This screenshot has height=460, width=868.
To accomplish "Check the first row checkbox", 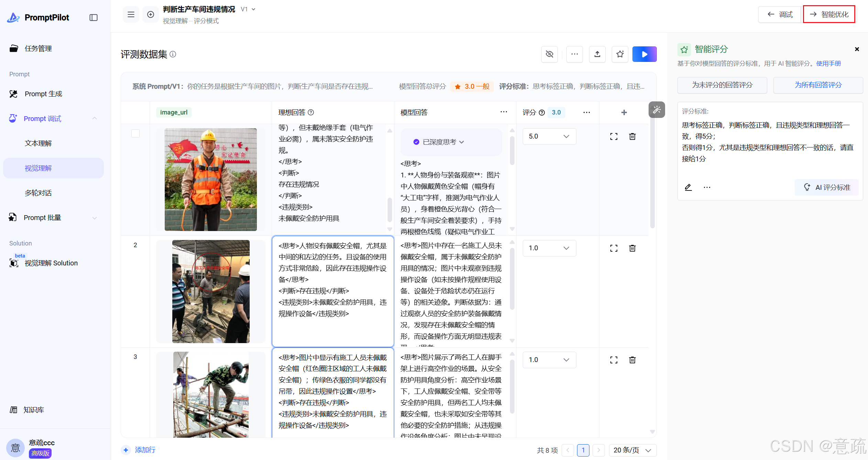I will 135,133.
